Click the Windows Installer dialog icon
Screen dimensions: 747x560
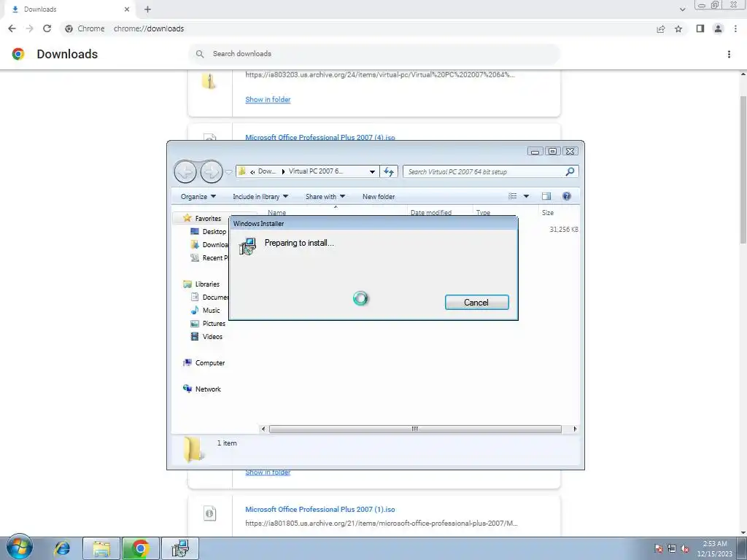pos(248,246)
